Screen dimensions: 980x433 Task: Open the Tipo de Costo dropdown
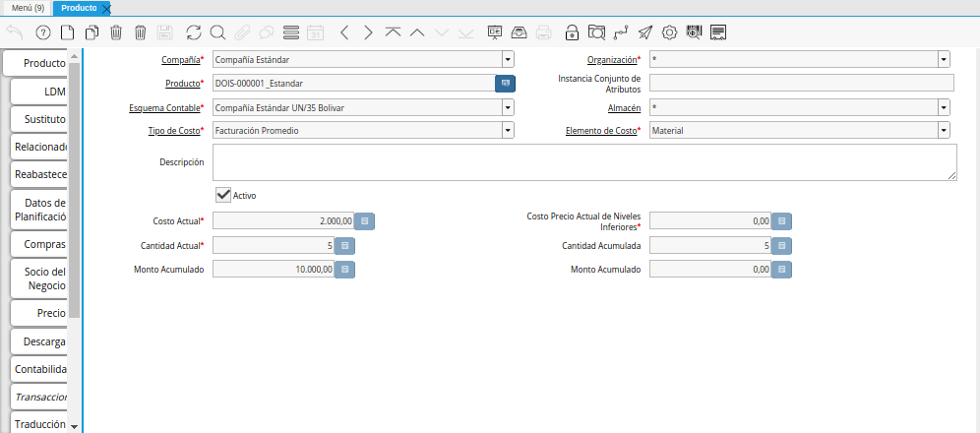pos(508,130)
